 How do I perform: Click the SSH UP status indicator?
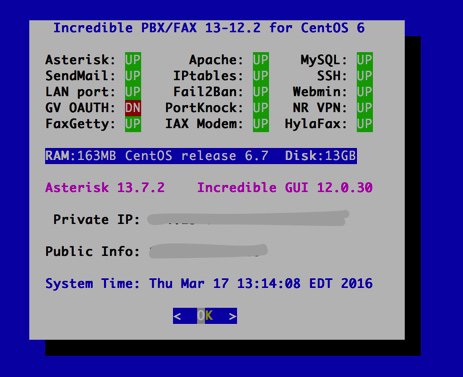[365, 76]
